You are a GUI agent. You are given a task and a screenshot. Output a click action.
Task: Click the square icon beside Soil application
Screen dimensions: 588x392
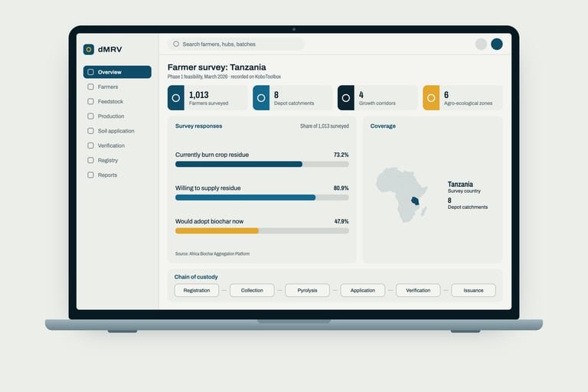(90, 131)
